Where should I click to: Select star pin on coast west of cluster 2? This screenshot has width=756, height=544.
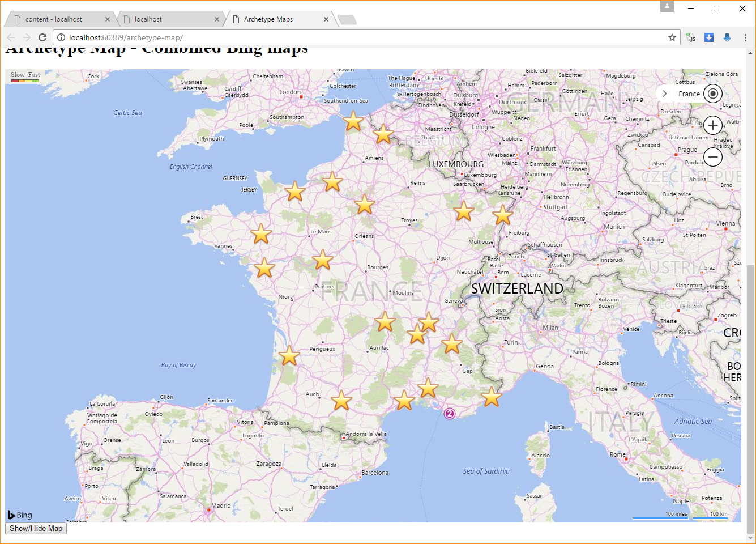pos(404,400)
